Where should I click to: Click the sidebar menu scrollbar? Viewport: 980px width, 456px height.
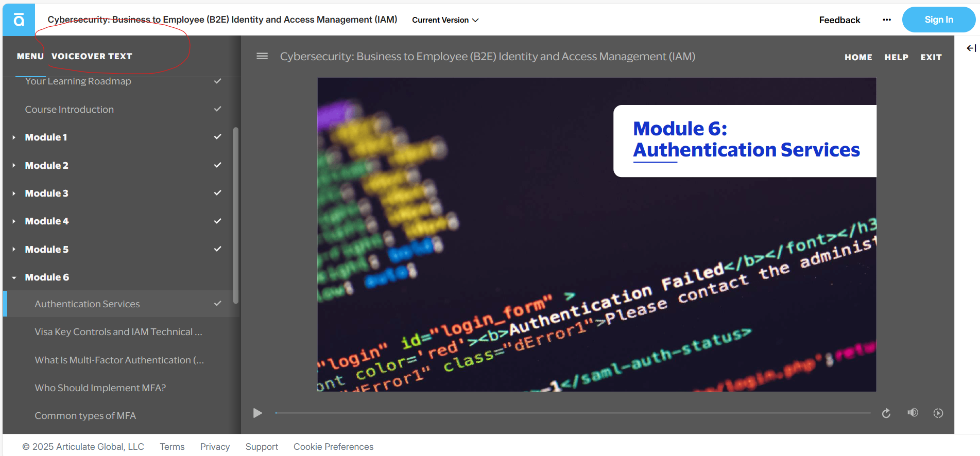pyautogui.click(x=236, y=215)
